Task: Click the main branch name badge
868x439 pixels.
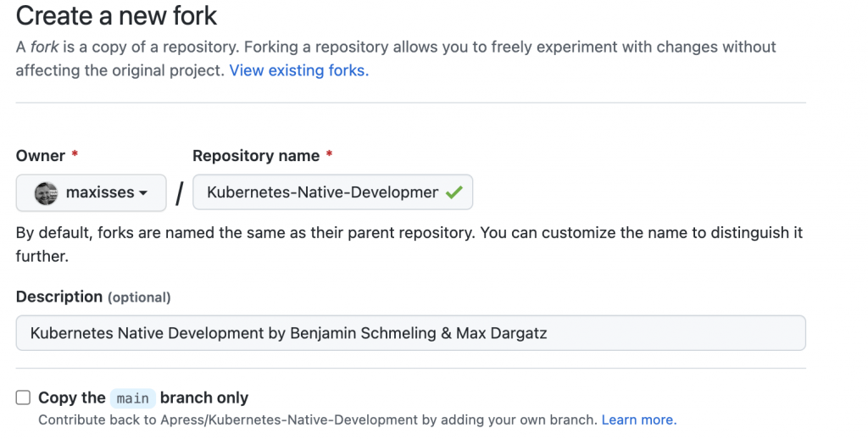Action: click(x=133, y=398)
